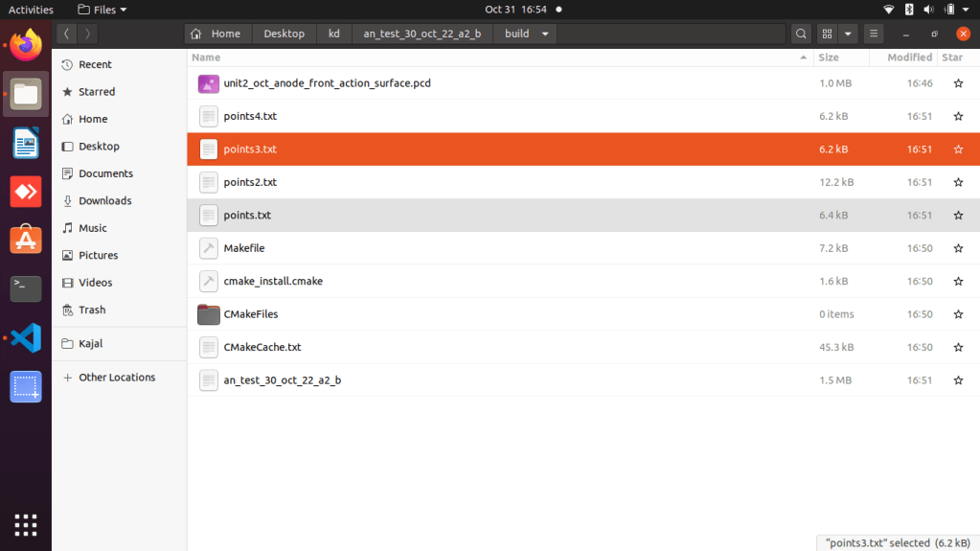Select Other Locations in the sidebar
Image resolution: width=980 pixels, height=551 pixels.
[117, 378]
